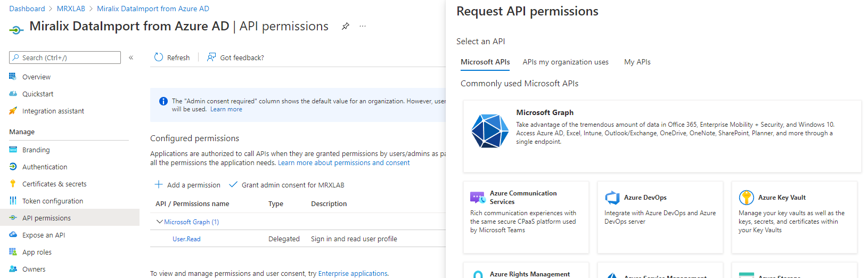Viewport: 868px width, 278px height.
Task: Select the Microsoft Graph API card
Action: point(662,136)
